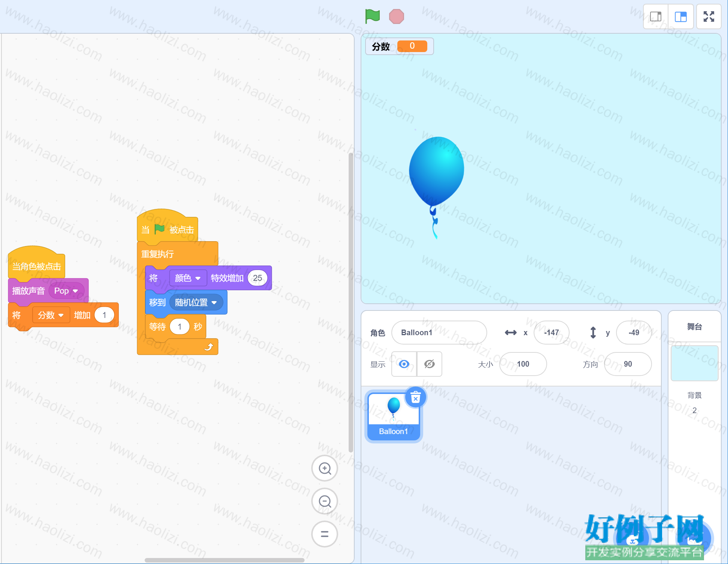Edit the wait seconds value
Image resolution: width=728 pixels, height=564 pixels.
180,327
